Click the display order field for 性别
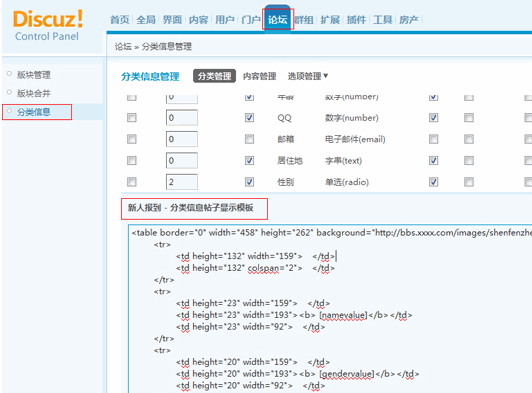This screenshot has width=532, height=393. pyautogui.click(x=182, y=182)
